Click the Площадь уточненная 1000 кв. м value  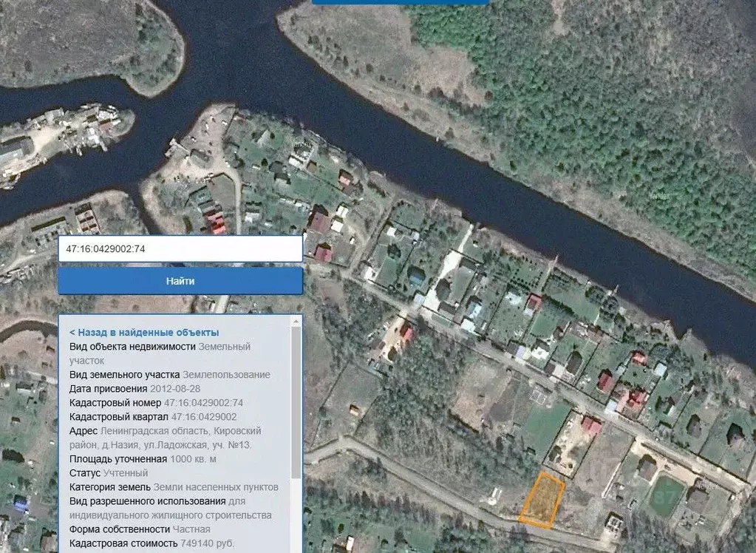point(193,459)
